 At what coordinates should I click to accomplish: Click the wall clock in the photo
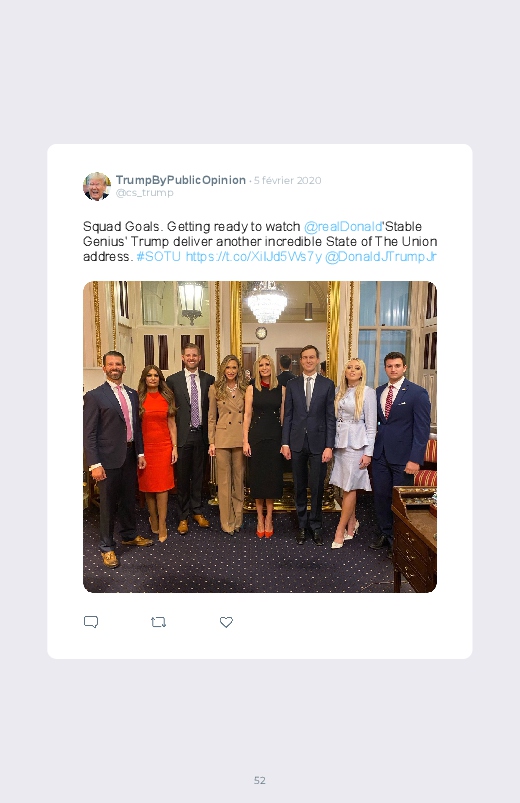pos(261,333)
